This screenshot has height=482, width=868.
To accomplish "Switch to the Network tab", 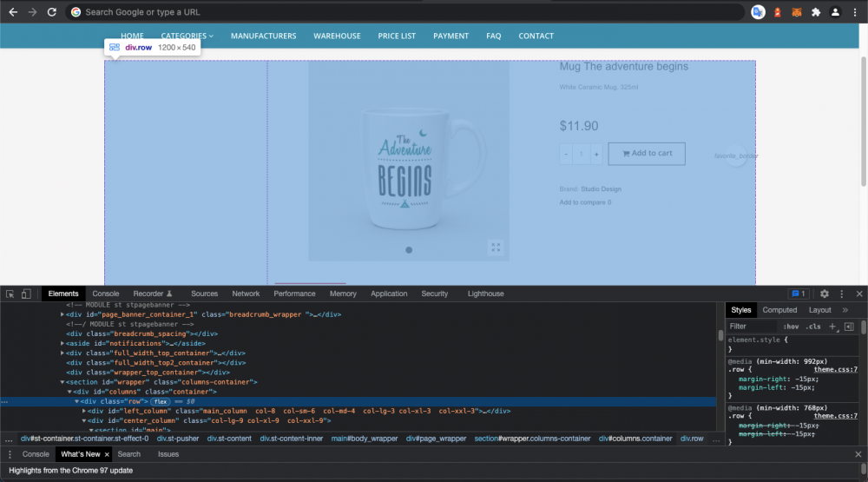I will [x=246, y=294].
